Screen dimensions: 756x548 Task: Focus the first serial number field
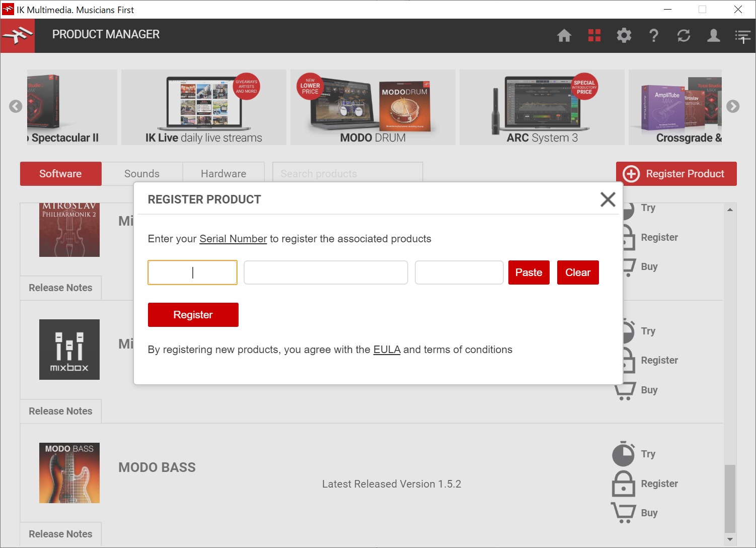[192, 272]
